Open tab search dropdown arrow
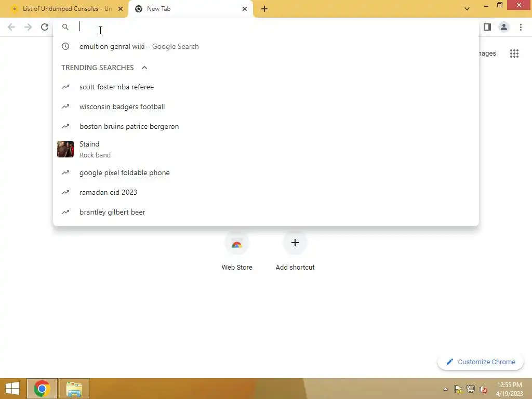This screenshot has width=532, height=399. (467, 9)
